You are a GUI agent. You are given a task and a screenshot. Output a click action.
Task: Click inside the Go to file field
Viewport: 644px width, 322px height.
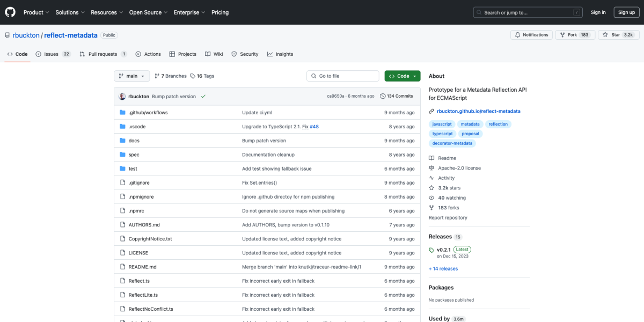pyautogui.click(x=342, y=76)
